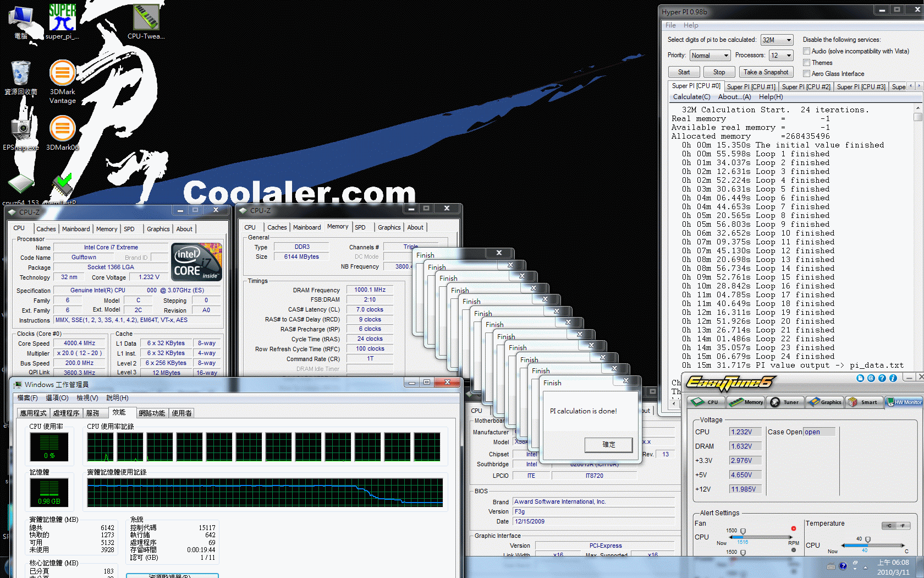Click the red CPU fan alert indicator
924x578 pixels.
pyautogui.click(x=794, y=528)
